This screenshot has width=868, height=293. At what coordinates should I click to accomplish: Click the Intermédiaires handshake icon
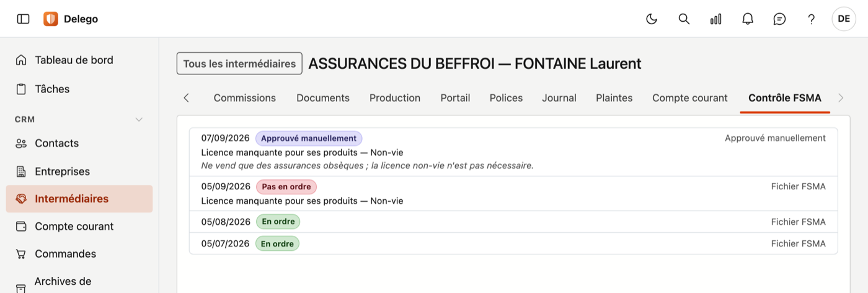[x=21, y=199]
